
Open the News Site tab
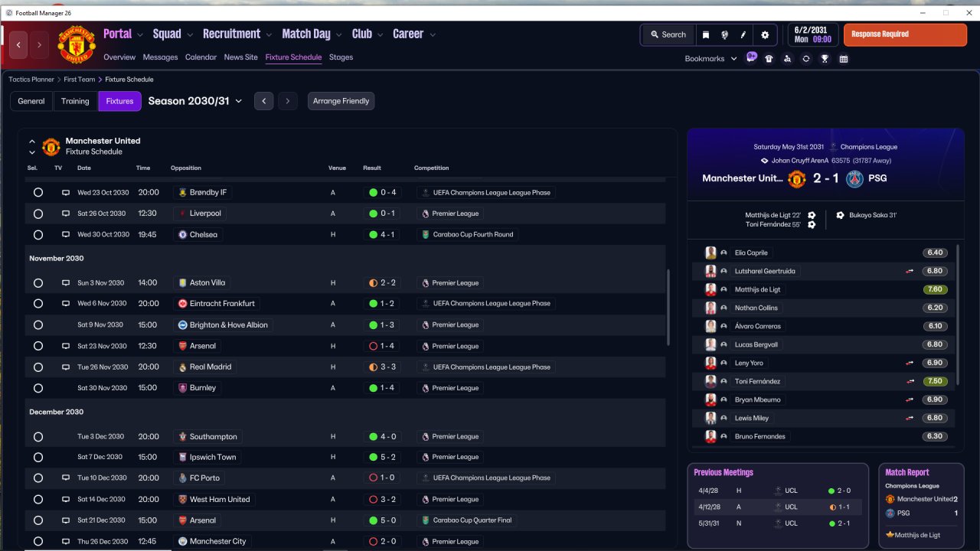[241, 57]
